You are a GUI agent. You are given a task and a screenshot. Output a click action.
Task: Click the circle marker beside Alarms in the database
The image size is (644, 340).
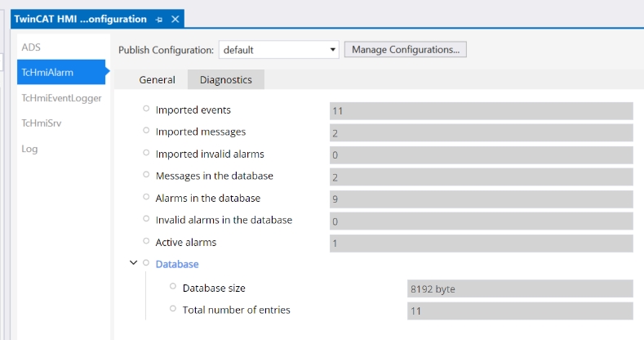[x=146, y=196]
